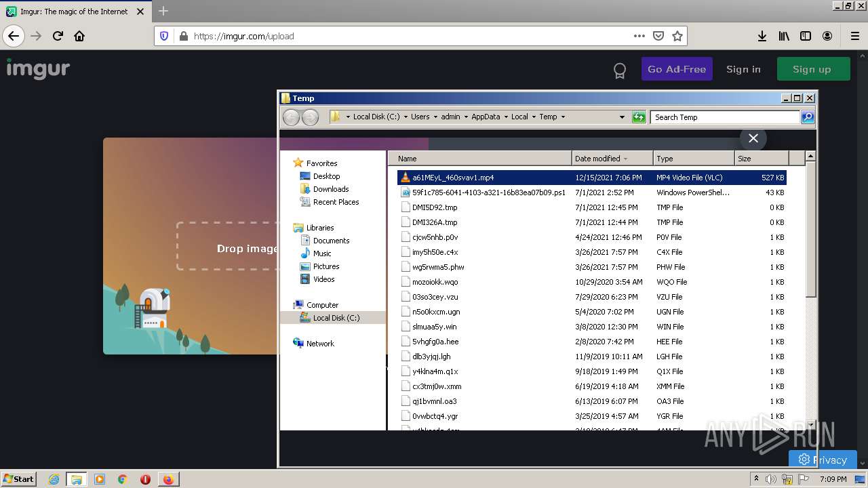
Task: Click Explorer back navigation arrow
Action: click(291, 117)
